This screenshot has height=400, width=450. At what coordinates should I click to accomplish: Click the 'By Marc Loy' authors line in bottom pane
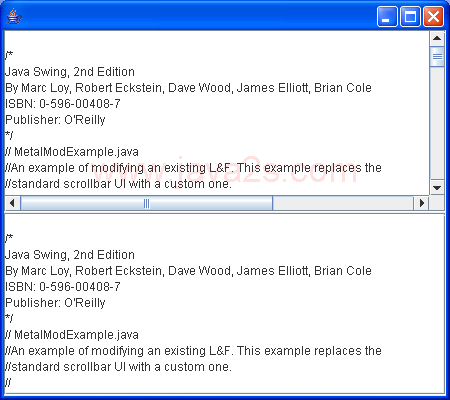point(188,271)
